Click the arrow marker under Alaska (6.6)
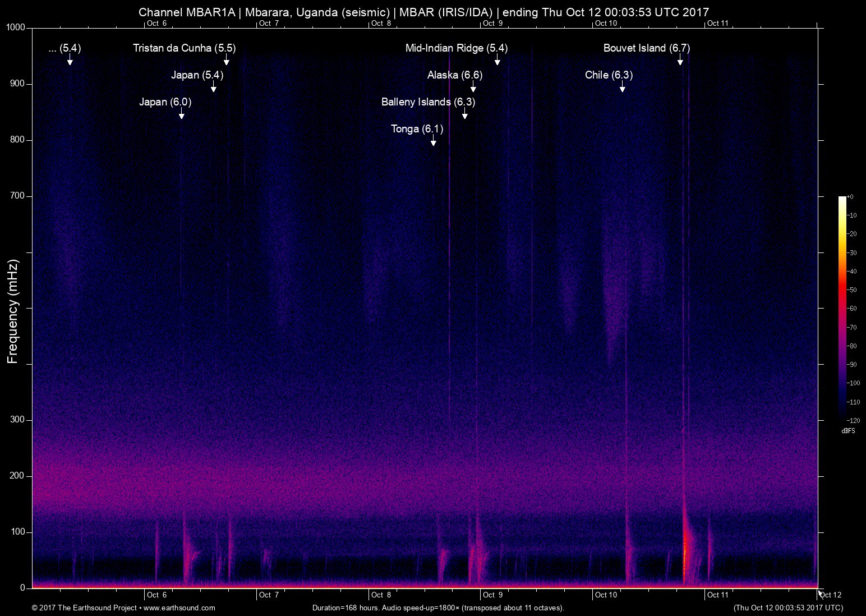866x616 pixels. coord(473,86)
